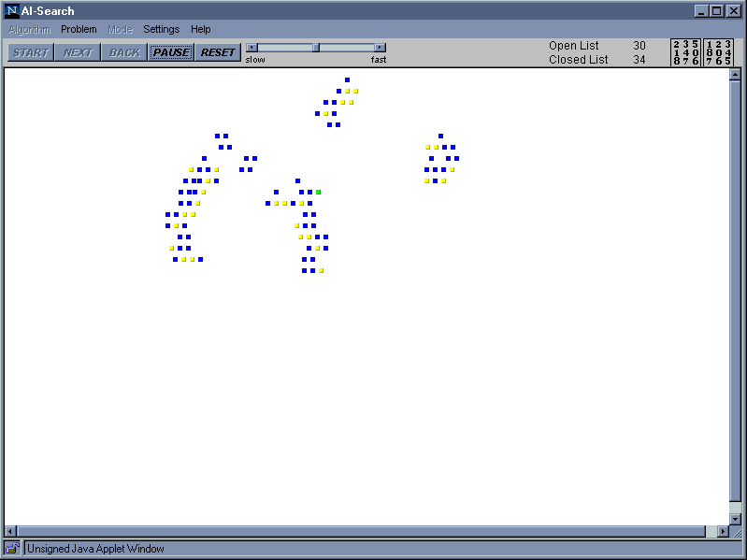Click the 'fast' slider label
The height and width of the screenshot is (560, 747).
(379, 60)
